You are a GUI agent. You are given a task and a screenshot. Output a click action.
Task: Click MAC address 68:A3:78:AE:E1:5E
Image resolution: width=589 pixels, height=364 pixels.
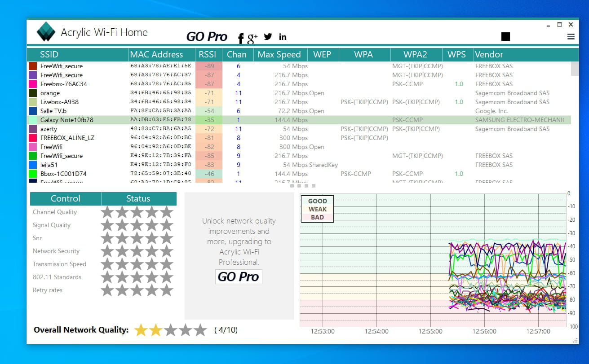(x=161, y=66)
